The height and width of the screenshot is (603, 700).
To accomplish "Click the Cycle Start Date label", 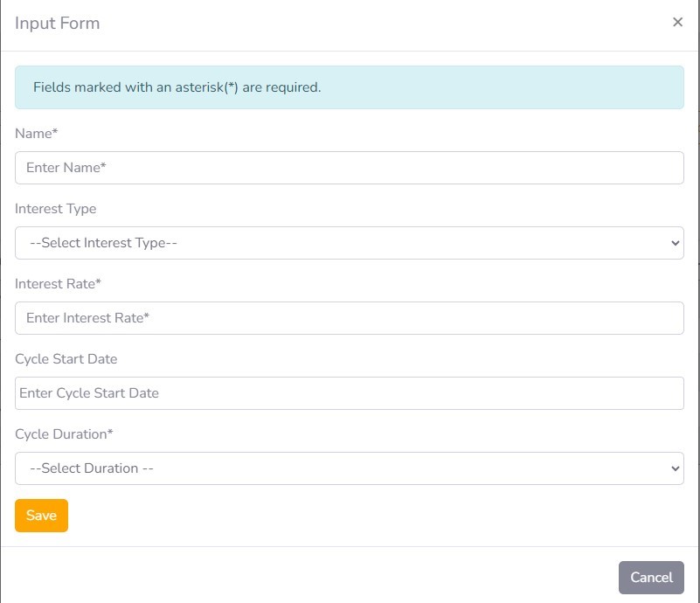I will (x=66, y=359).
